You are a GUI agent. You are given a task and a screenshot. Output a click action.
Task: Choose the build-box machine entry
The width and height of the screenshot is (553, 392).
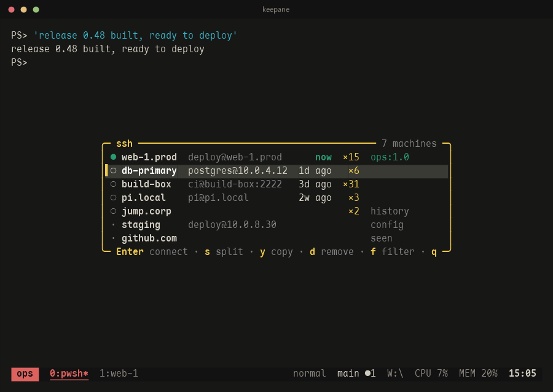coord(276,184)
